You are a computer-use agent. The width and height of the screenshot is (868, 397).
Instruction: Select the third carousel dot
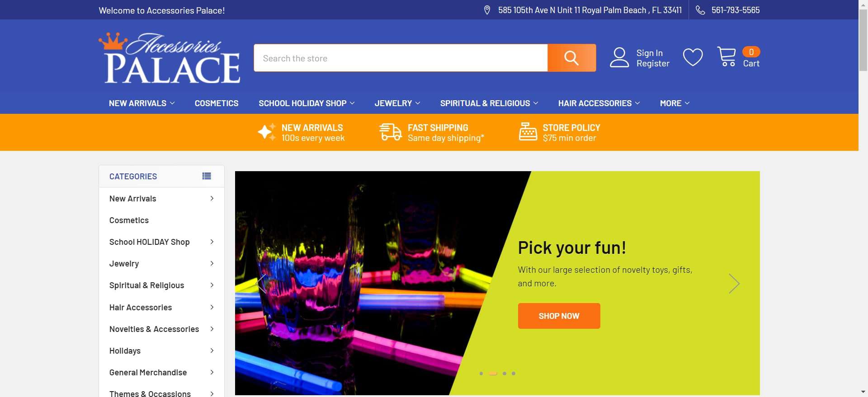tap(505, 374)
